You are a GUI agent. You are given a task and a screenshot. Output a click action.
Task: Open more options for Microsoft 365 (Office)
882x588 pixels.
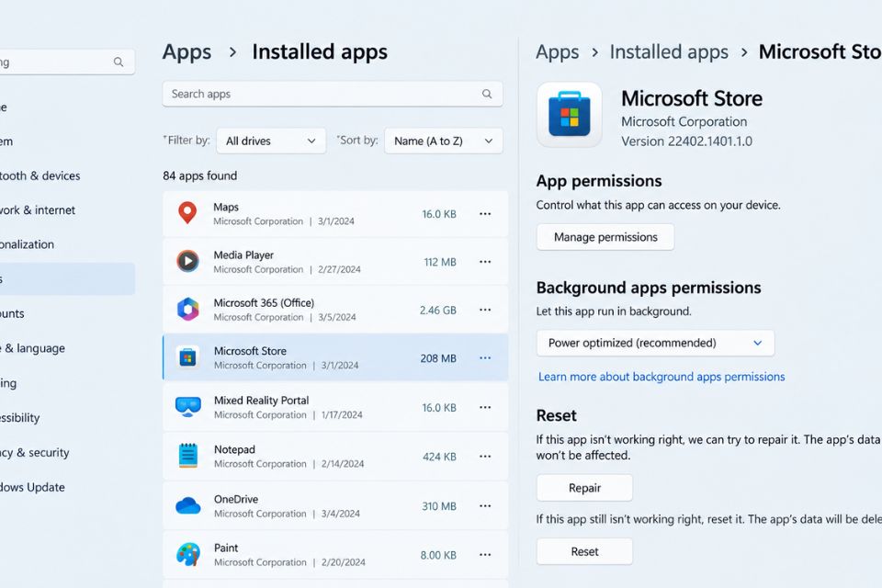(485, 310)
